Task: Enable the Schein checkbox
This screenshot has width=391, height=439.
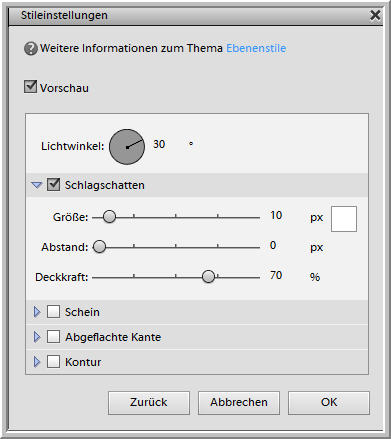Action: click(53, 312)
